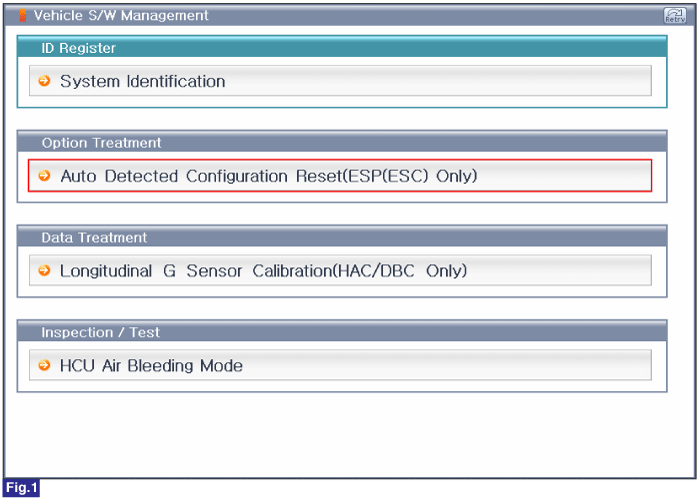The image size is (700, 501).
Task: Click the word Identification in first option
Action: click(x=176, y=81)
